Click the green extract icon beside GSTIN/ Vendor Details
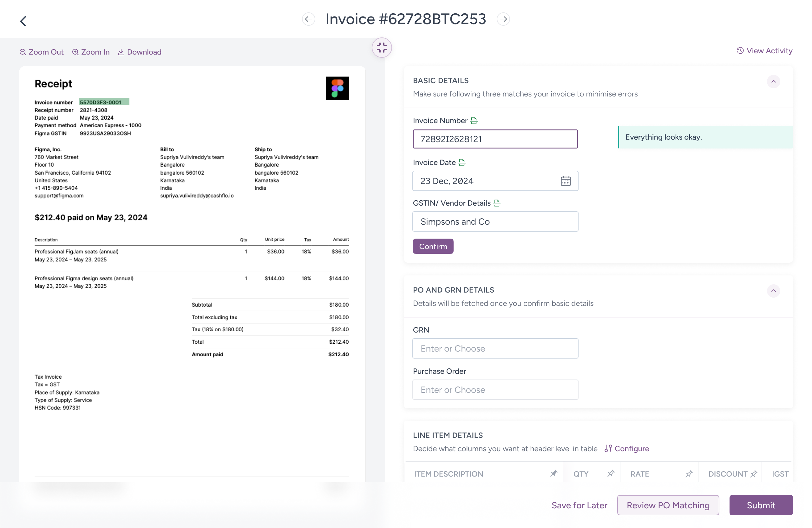The height and width of the screenshot is (528, 812). point(497,203)
